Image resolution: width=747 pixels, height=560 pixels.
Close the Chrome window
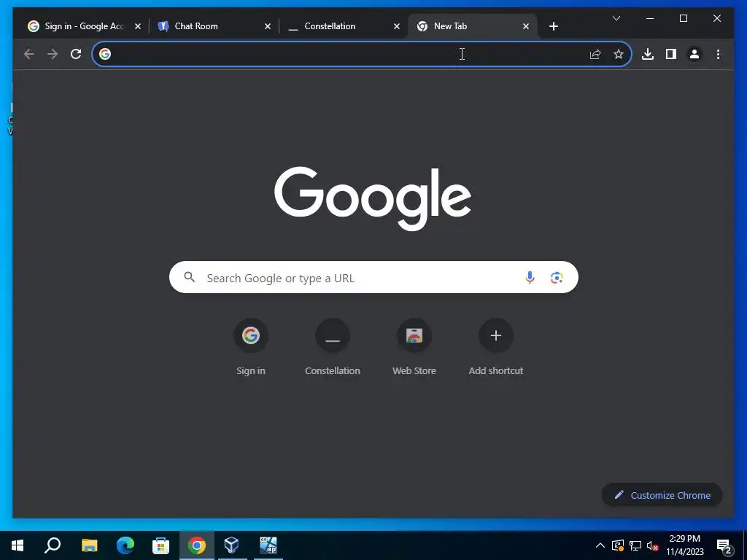pyautogui.click(x=716, y=18)
